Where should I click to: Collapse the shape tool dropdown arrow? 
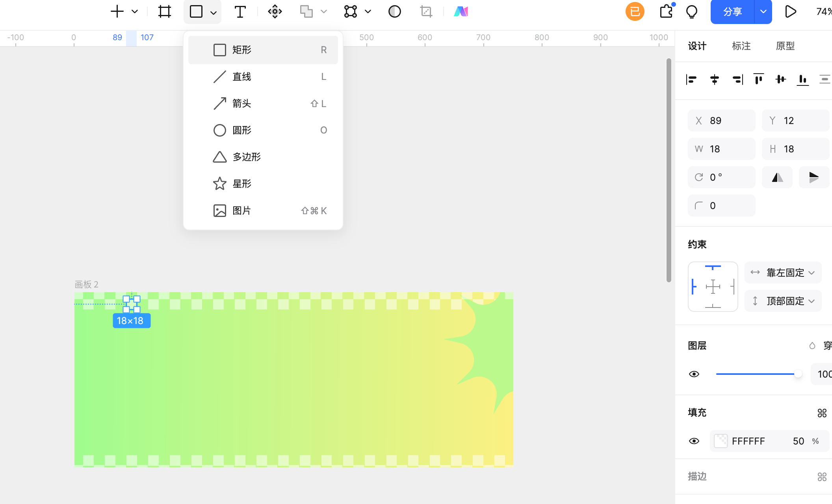click(214, 12)
